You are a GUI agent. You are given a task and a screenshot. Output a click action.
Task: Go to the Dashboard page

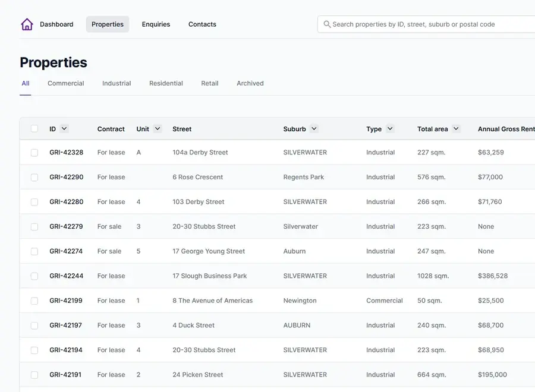(56, 24)
